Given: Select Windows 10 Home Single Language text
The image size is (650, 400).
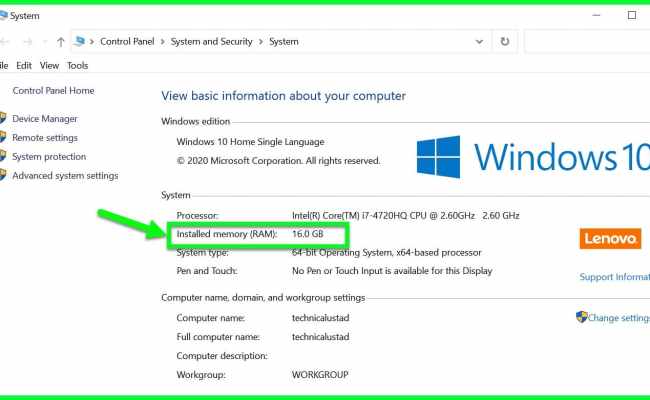Looking at the screenshot, I should coord(250,142).
